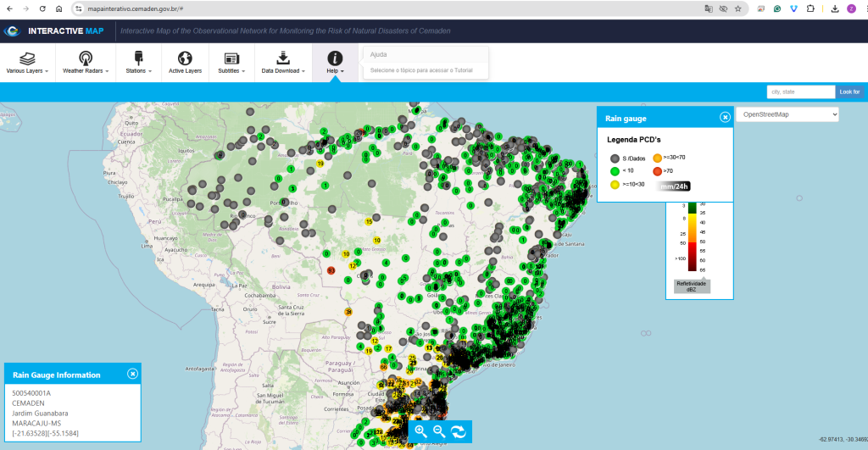Image resolution: width=868 pixels, height=450 pixels.
Task: Click the Active Layers globe icon
Action: (185, 58)
